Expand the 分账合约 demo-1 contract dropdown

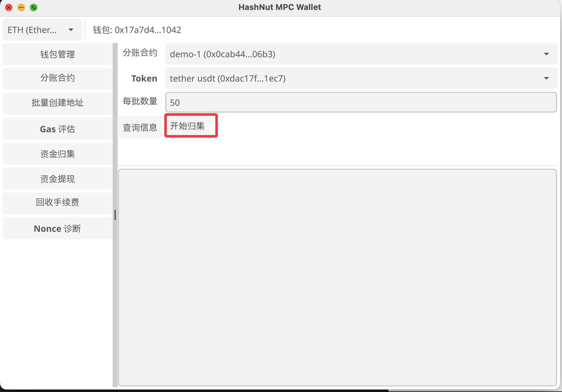pos(361,54)
